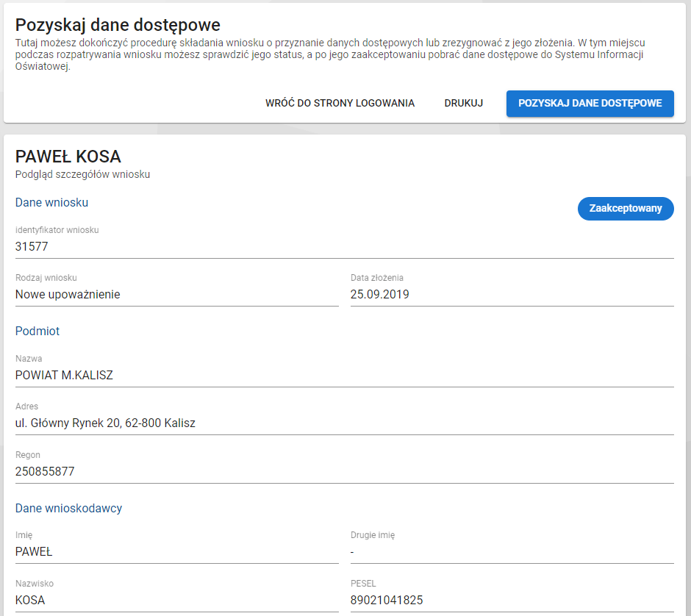The image size is (691, 616).
Task: Click the Podmiot section header
Action: coord(37,331)
